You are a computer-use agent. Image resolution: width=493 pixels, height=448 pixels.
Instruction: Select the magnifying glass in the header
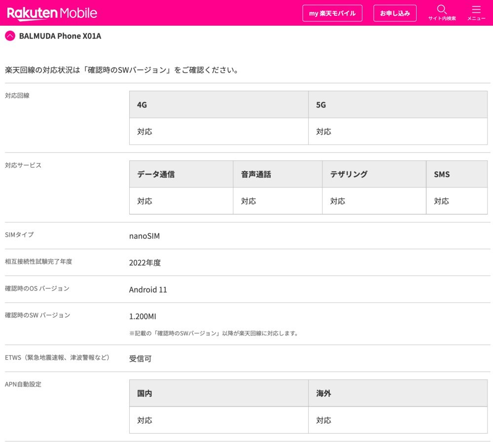442,9
